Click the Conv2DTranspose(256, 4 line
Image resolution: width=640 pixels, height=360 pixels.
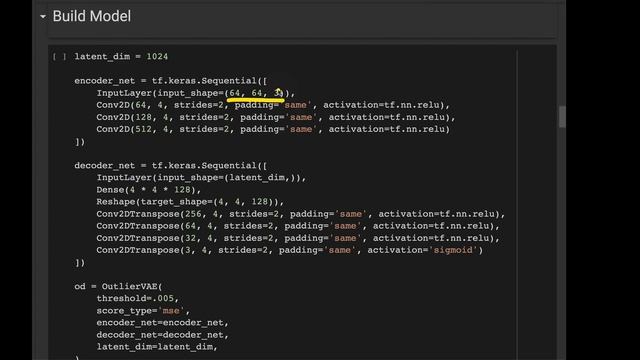tap(301, 214)
